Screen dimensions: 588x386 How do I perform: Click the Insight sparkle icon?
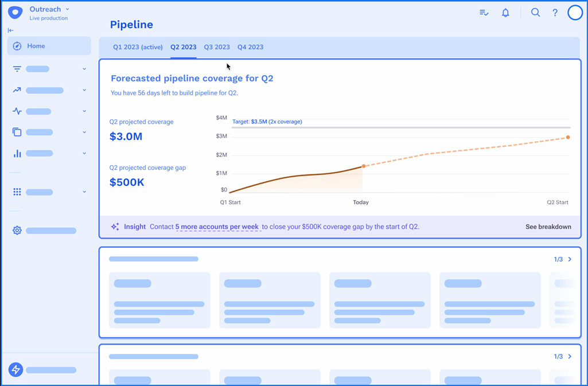coord(115,227)
